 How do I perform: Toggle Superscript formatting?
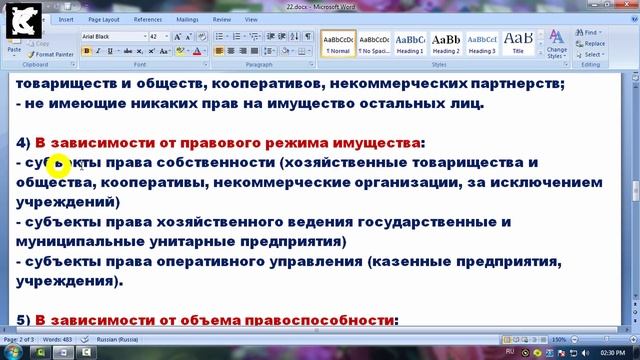coord(151,51)
